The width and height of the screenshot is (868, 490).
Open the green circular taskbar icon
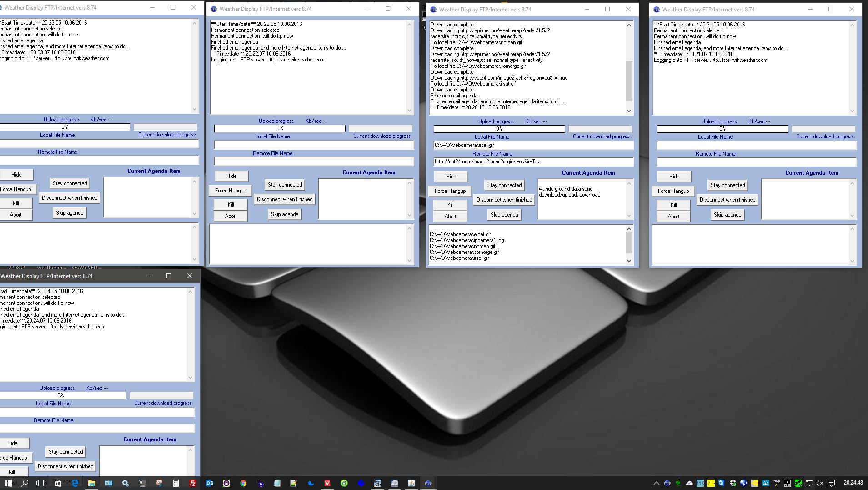coord(344,483)
